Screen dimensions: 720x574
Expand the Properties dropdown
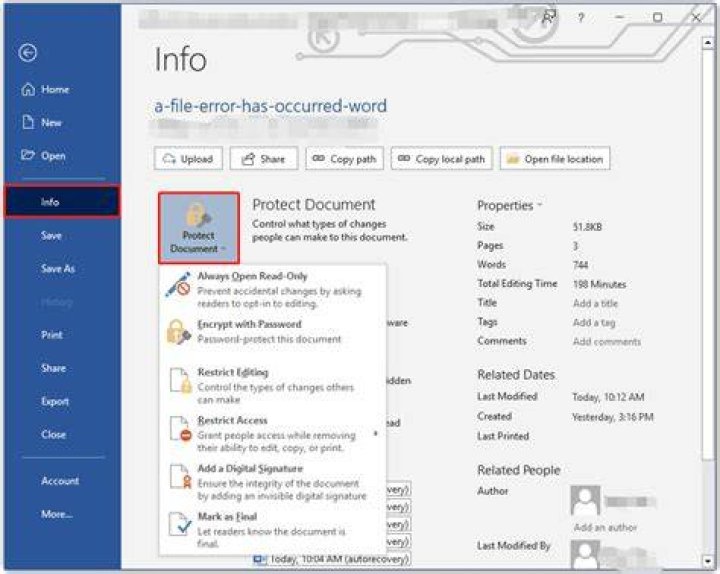point(540,205)
